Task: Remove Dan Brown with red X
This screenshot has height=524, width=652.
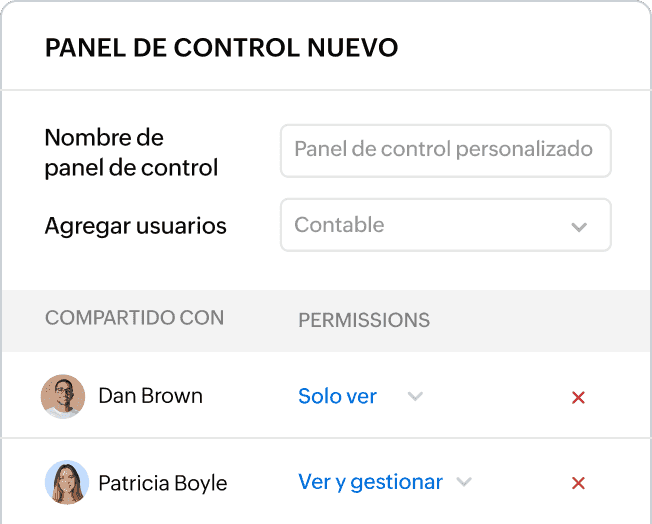Action: coord(578,398)
